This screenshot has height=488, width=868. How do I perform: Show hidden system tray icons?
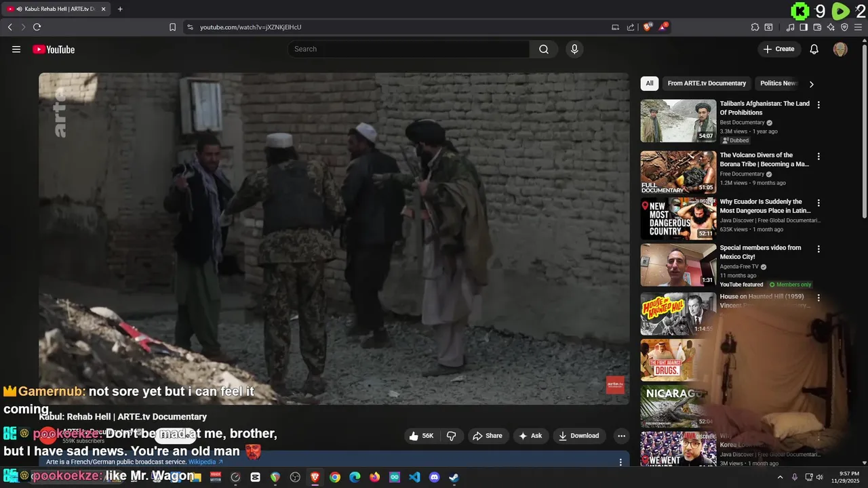779,477
